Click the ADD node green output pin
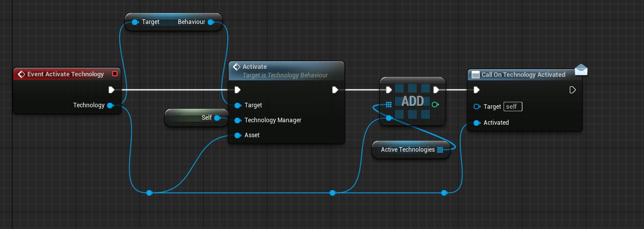This screenshot has width=644, height=229. click(x=435, y=104)
